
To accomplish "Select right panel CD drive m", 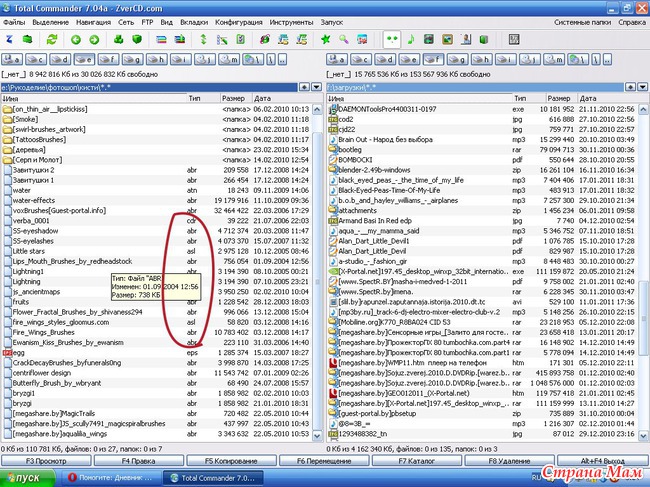I will (x=553, y=60).
